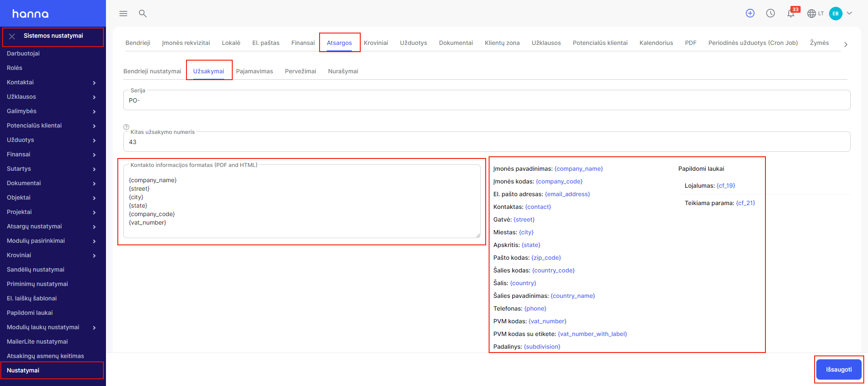Open Bendrieji nustatymai sub-tab
This screenshot has width=868, height=386.
[x=152, y=71]
